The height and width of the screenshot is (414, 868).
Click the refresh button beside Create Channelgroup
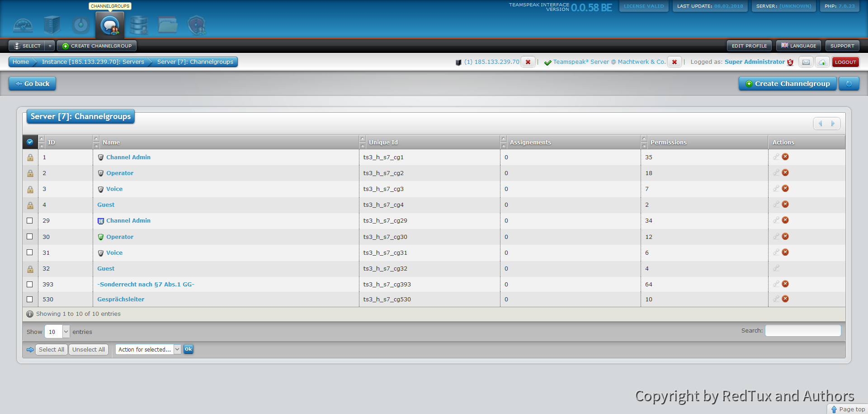tap(849, 84)
